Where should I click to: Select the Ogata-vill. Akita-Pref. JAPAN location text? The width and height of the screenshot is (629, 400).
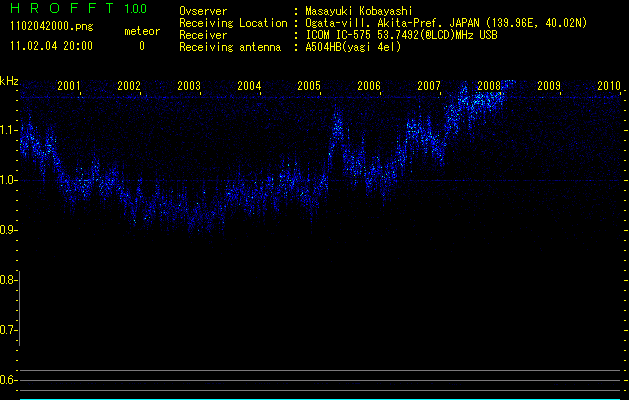pos(446,23)
